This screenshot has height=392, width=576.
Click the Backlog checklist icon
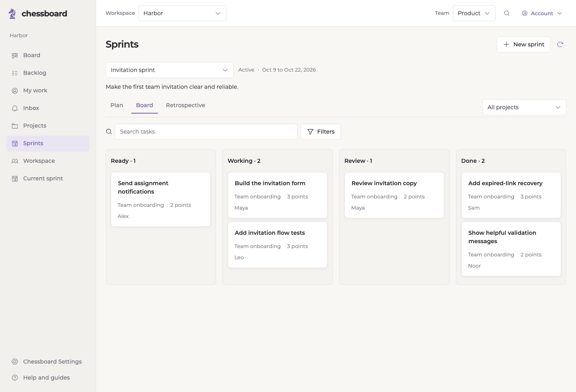(15, 73)
